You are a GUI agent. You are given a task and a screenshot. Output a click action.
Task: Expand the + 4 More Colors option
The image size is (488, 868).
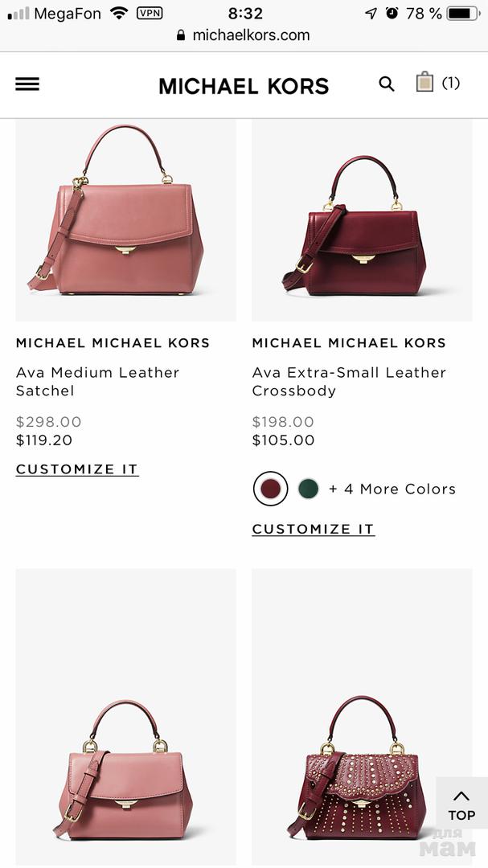point(392,489)
